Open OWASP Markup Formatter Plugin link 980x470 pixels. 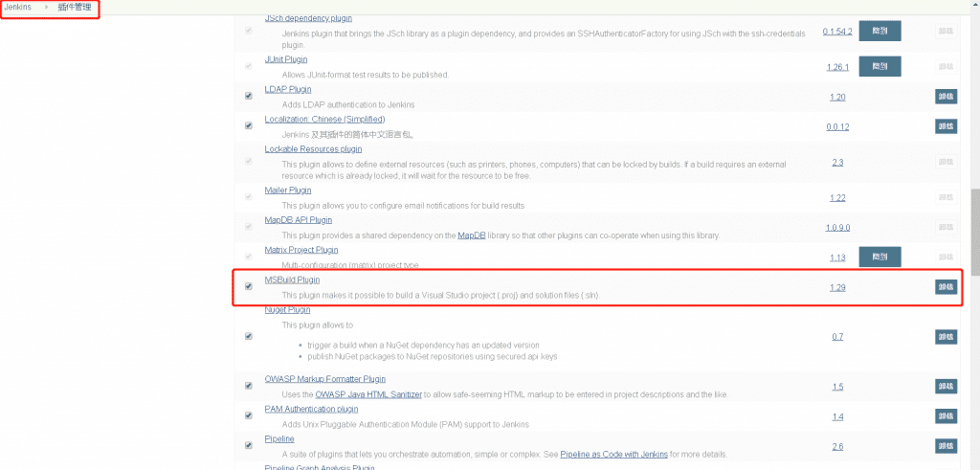[325, 379]
